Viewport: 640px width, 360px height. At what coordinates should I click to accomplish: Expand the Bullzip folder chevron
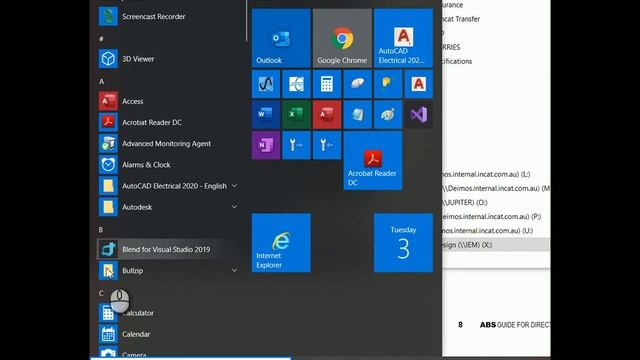click(234, 270)
